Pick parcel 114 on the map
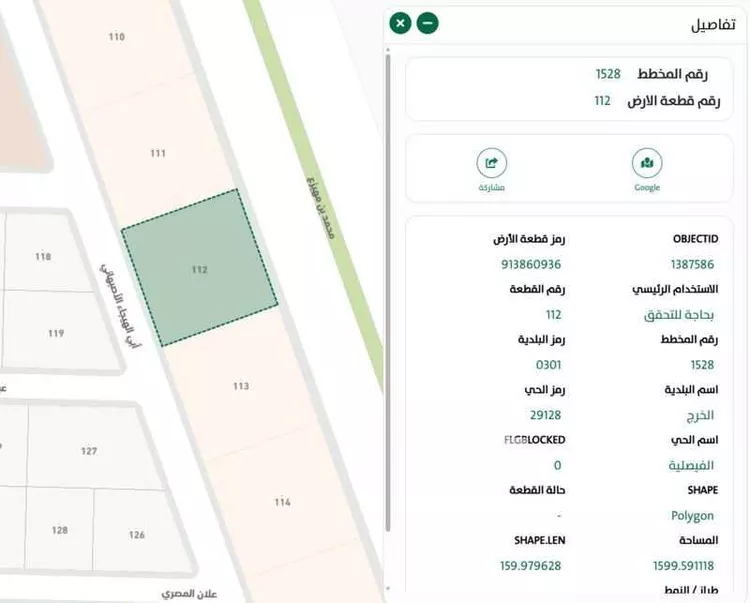 (x=282, y=501)
